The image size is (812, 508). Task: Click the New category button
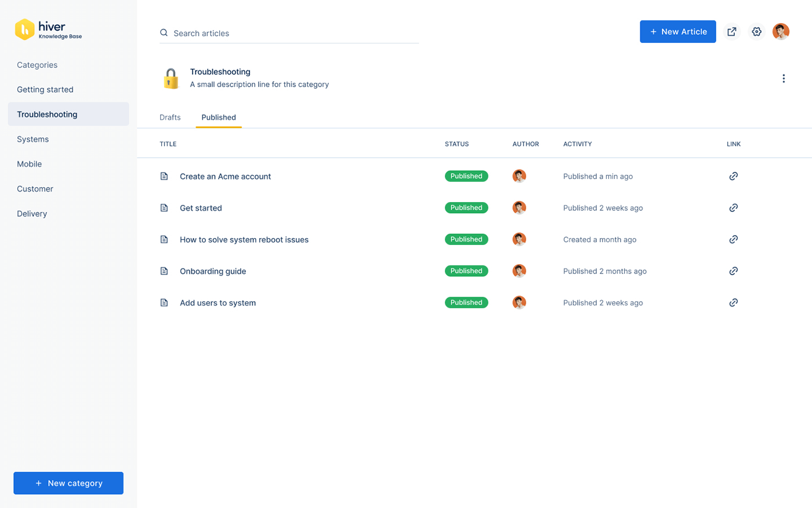68,483
